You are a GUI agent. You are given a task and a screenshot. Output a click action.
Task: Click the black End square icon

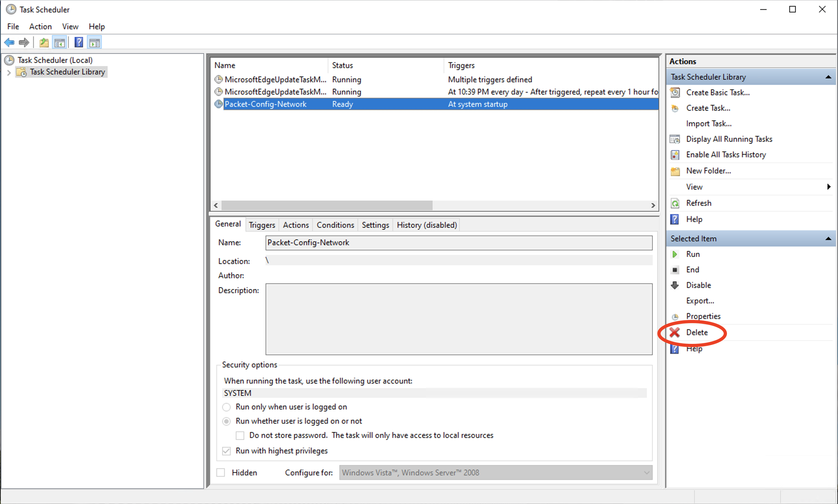tap(675, 270)
